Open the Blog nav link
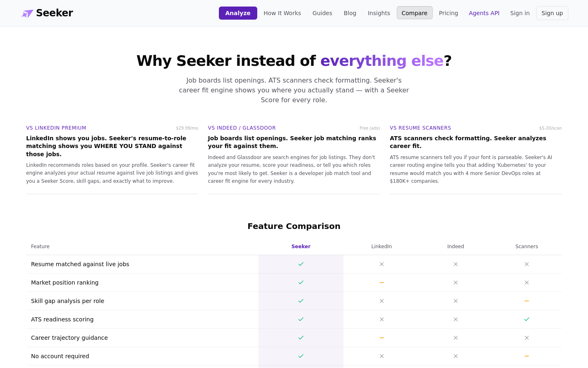The image size is (588, 368). tap(350, 13)
